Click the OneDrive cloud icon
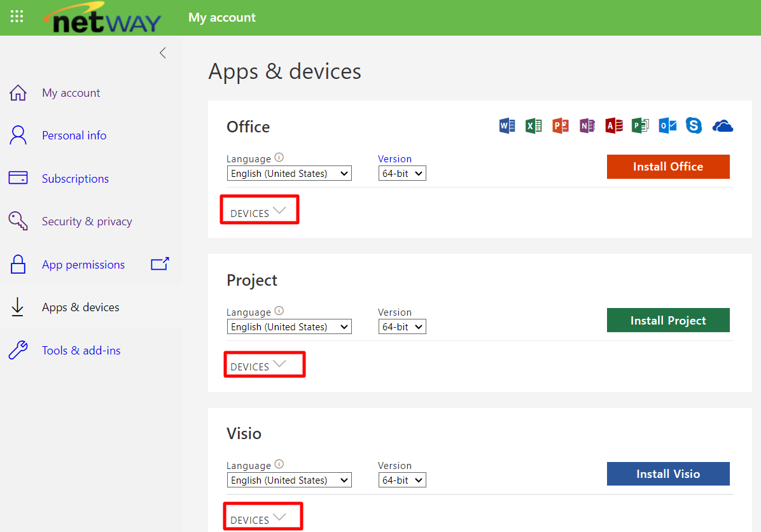 (x=723, y=126)
